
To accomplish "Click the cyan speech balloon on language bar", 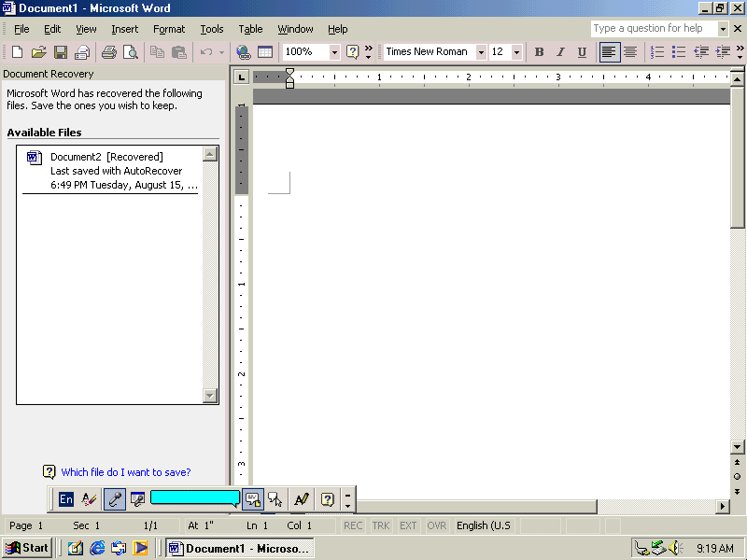I will pyautogui.click(x=195, y=498).
